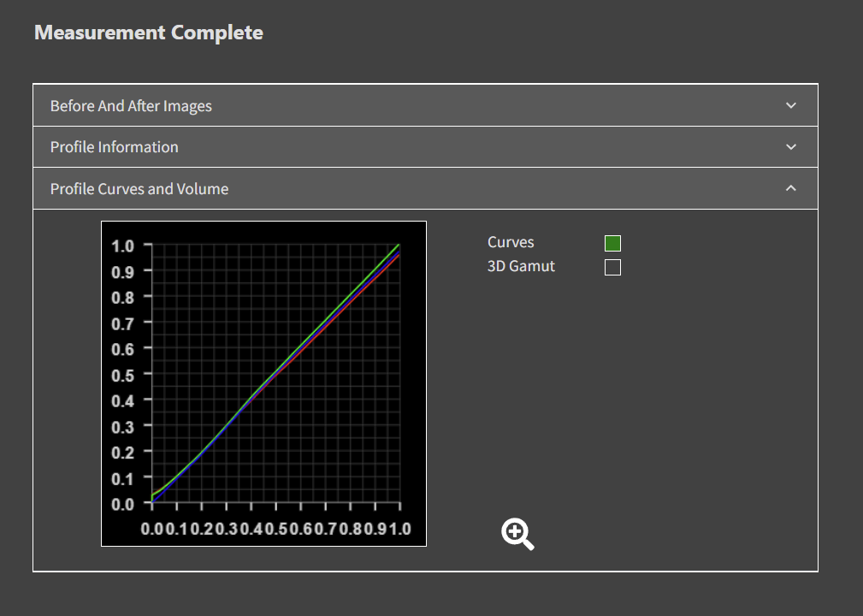Click the Profile Curves and Volume header
Image resolution: width=863 pixels, height=616 pixels.
coord(139,189)
